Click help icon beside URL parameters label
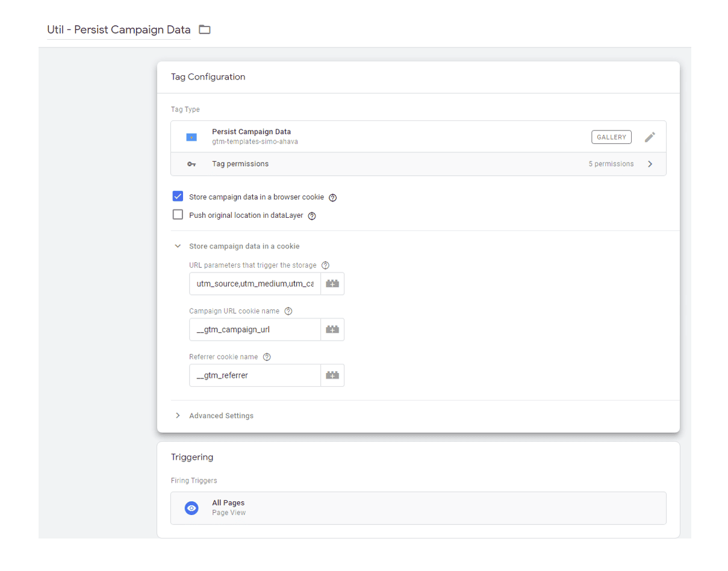Screen dimensions: 728x571 coord(326,265)
